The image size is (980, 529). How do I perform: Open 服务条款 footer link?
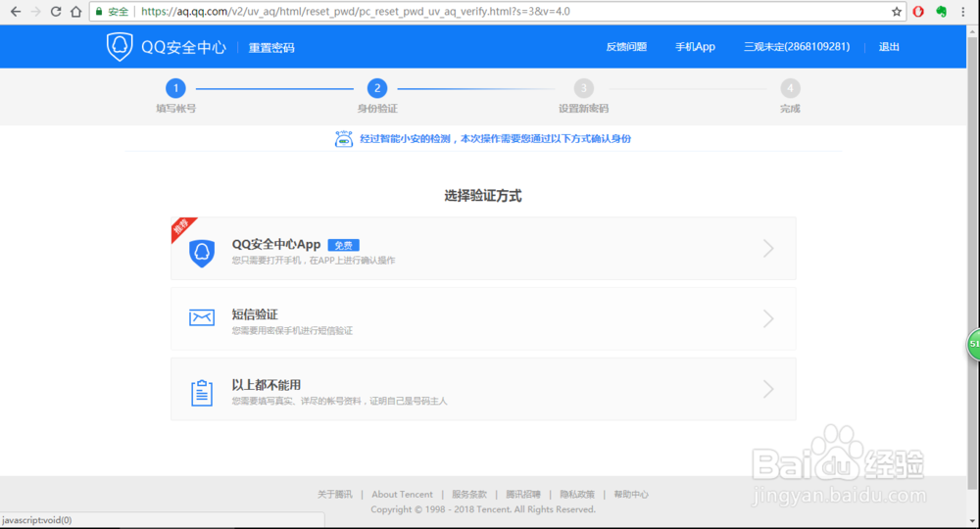[468, 494]
